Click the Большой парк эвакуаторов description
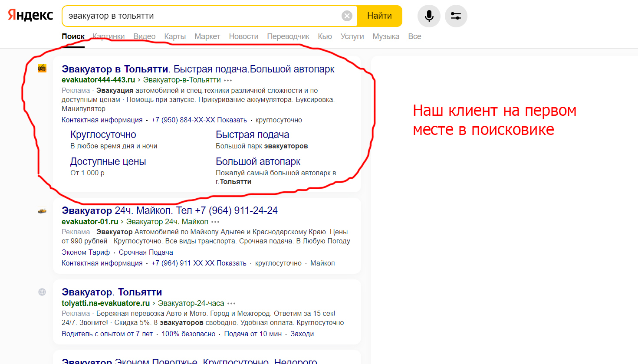The width and height of the screenshot is (638, 364). 262,146
